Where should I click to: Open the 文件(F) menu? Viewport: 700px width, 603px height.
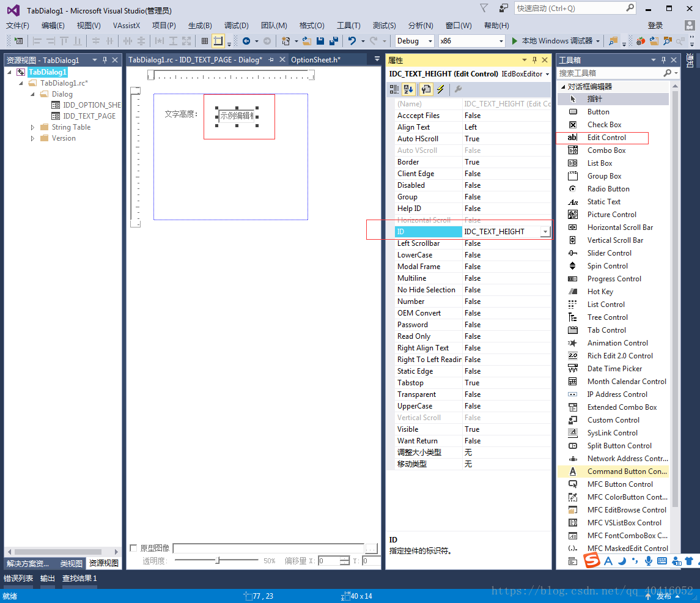[17, 26]
